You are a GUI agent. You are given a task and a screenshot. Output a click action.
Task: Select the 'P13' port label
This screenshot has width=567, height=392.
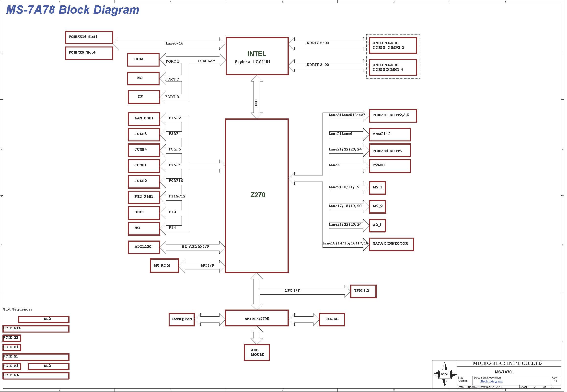[x=173, y=212]
